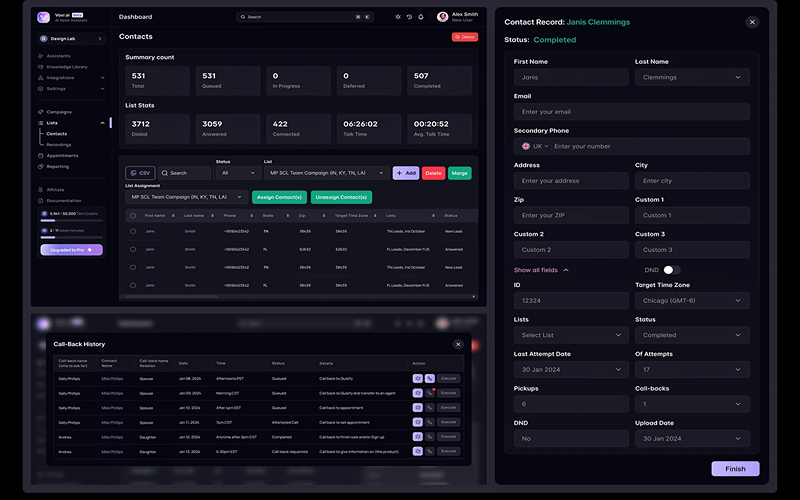This screenshot has width=800, height=500.
Task: Click the Campaigns sidebar icon
Action: 40,112
